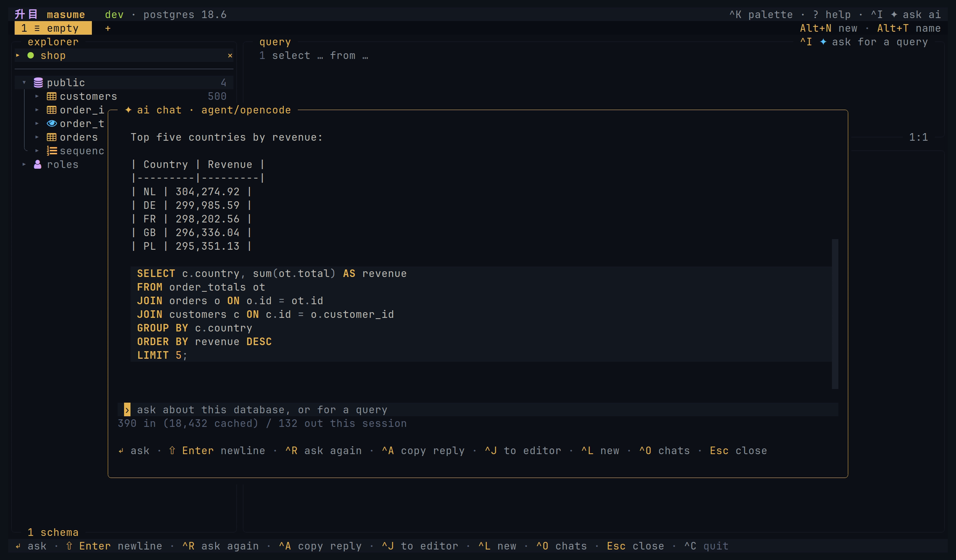Click ^R ask again in the bottom status bar
956x560 pixels.
point(220,546)
